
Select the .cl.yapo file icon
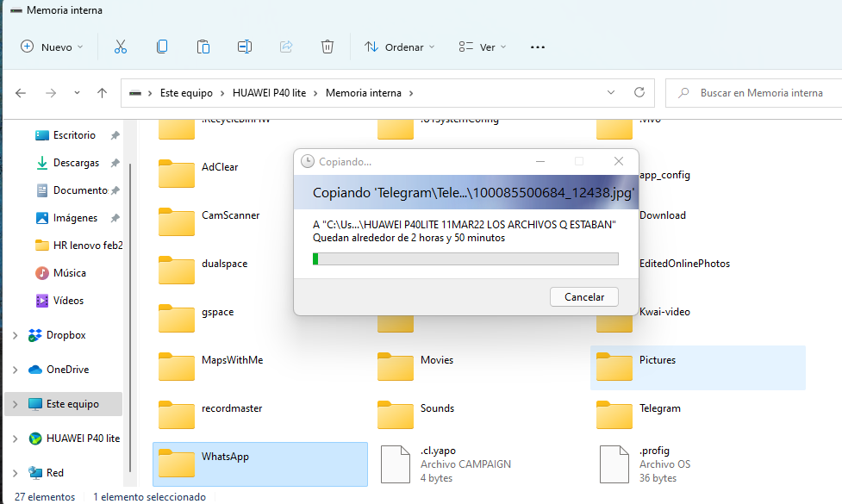[396, 464]
